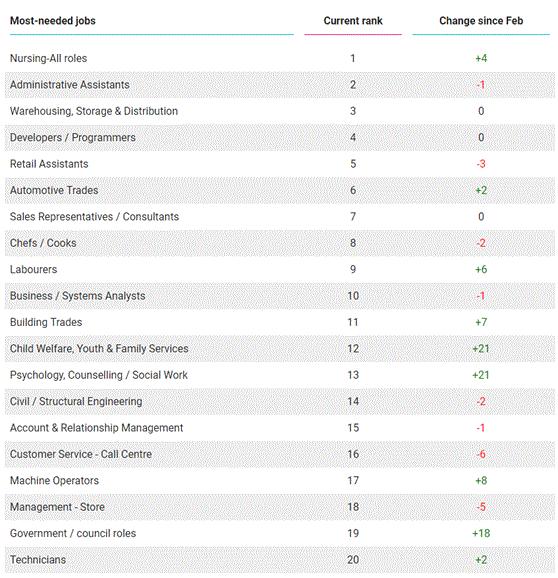Image resolution: width=558 pixels, height=578 pixels.
Task: Click the Automotive Trades row label
Action: 54,190
